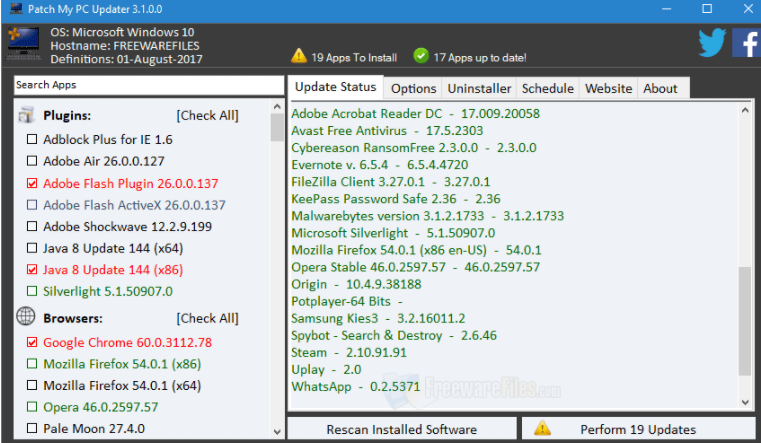The image size is (761, 443).
Task: Click the 17 Apps up to date label
Action: [x=480, y=58]
